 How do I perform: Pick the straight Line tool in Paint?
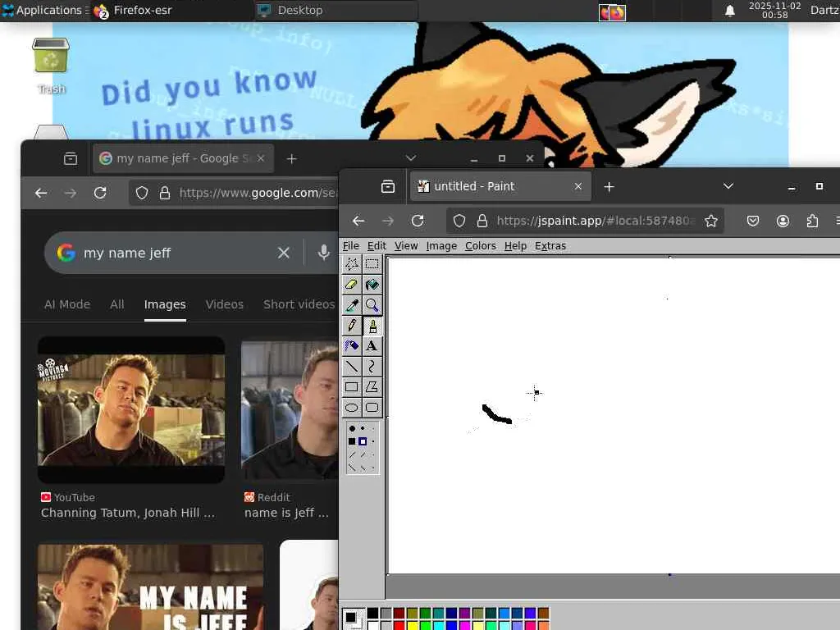point(351,367)
